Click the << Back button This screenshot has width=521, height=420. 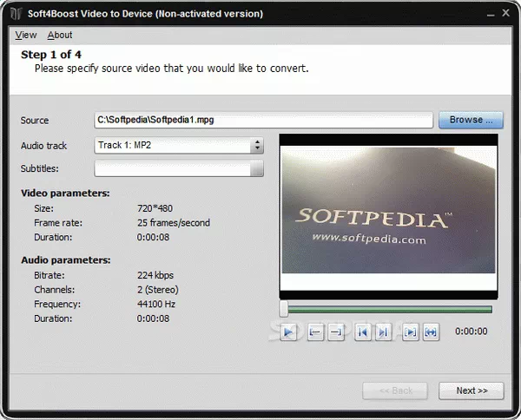[395, 390]
